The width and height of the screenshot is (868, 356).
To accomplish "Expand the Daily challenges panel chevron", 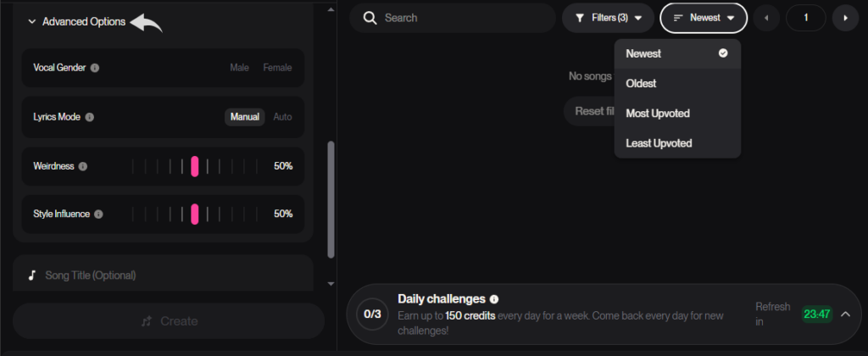I will 845,314.
